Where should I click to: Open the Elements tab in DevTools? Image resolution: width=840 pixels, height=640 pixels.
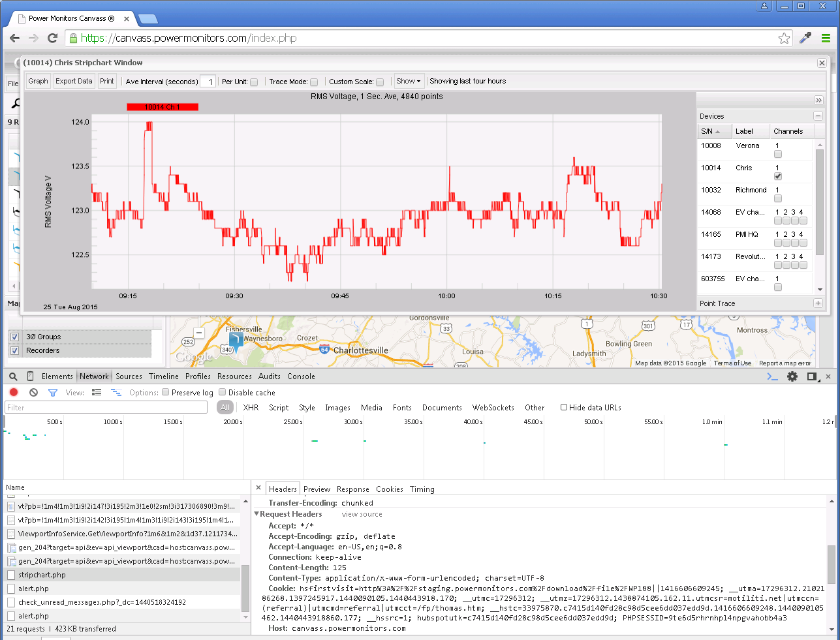(x=57, y=376)
